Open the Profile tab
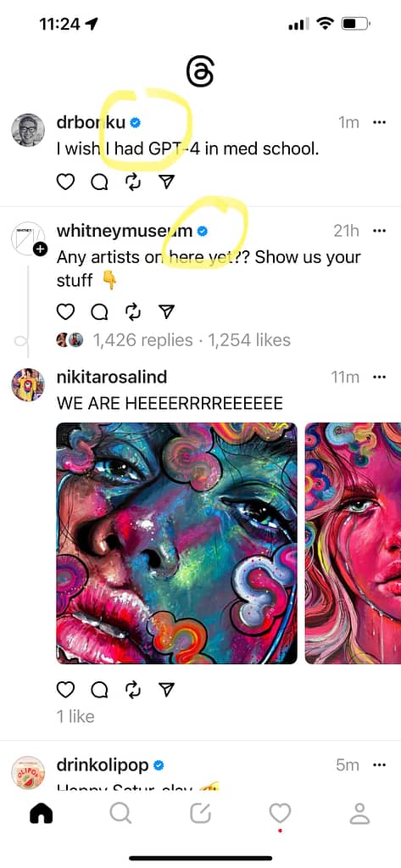The width and height of the screenshot is (401, 868). coord(359,813)
